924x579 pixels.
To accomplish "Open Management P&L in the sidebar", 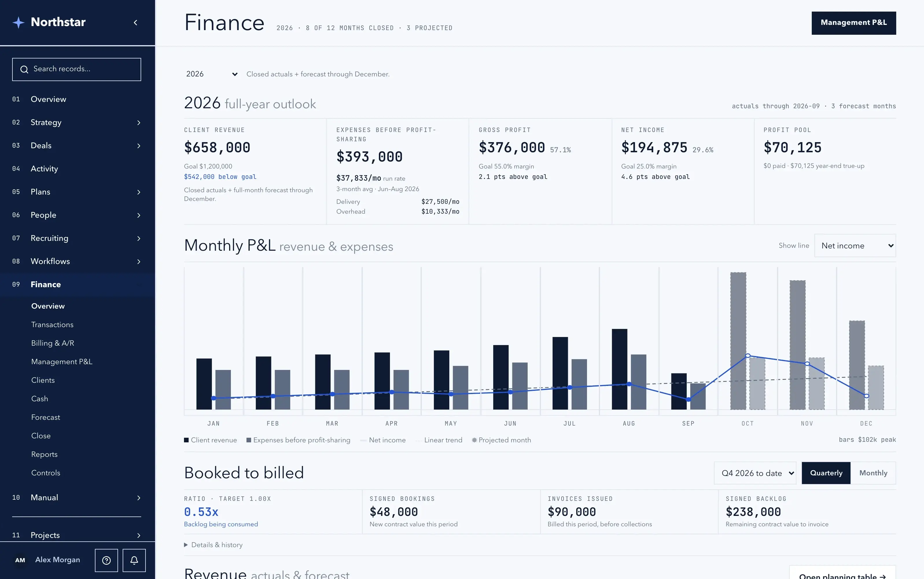I will pos(62,362).
